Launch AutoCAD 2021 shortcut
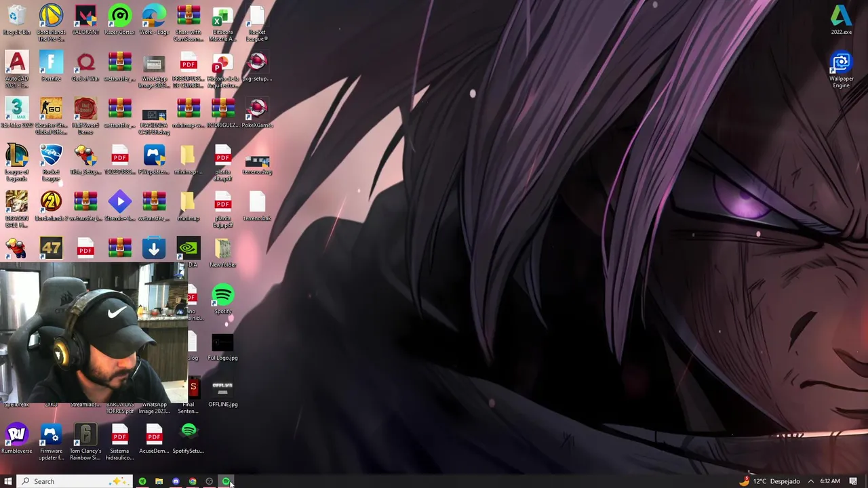This screenshot has height=488, width=868. (x=17, y=69)
